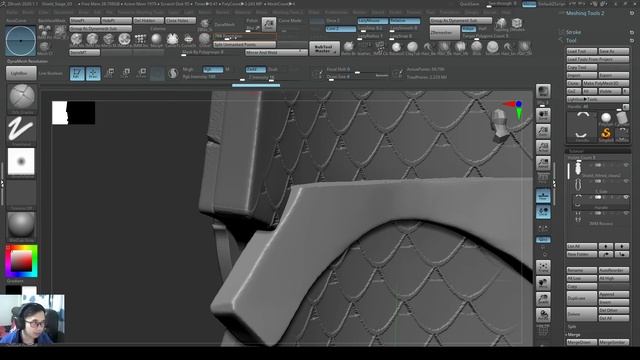The width and height of the screenshot is (640, 360).
Task: Select the white secondary color swatch
Action: tap(29, 290)
